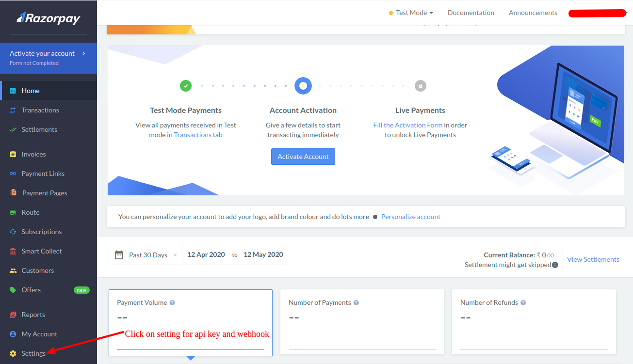The image size is (633, 364).
Task: Click the Invoices clipboard icon
Action: click(x=13, y=154)
